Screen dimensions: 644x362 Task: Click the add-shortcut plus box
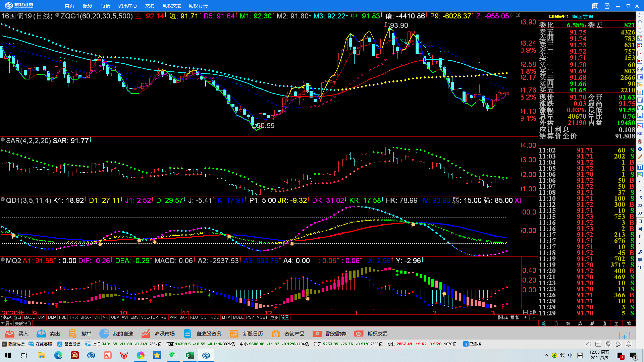click(x=624, y=337)
